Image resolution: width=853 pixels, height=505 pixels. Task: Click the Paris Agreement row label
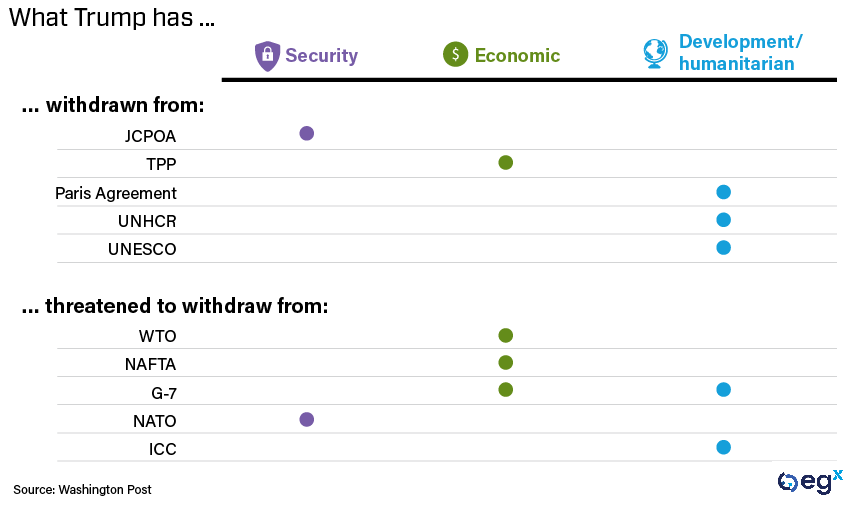click(x=116, y=193)
